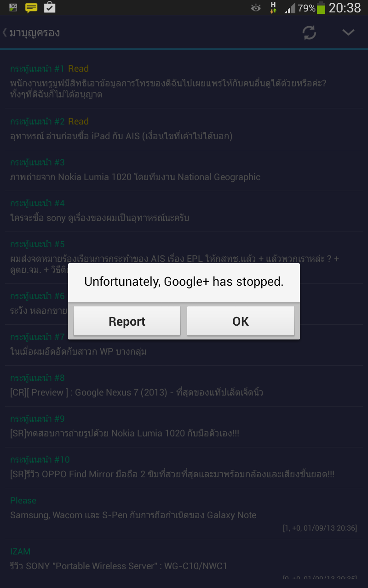This screenshot has width=368, height=588.
Task: Tap the battery icon in the status bar
Action: [x=321, y=8]
